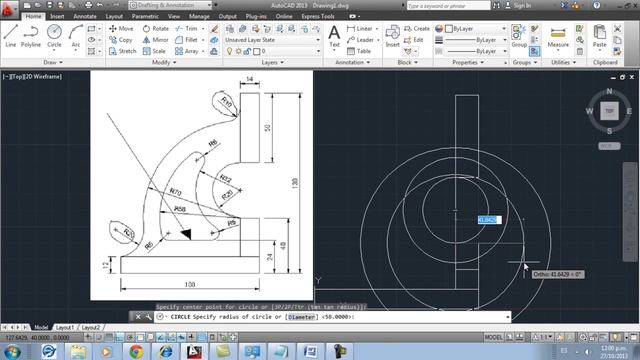Image resolution: width=640 pixels, height=360 pixels.
Task: Switch to the Layout1 tab
Action: (x=65, y=327)
